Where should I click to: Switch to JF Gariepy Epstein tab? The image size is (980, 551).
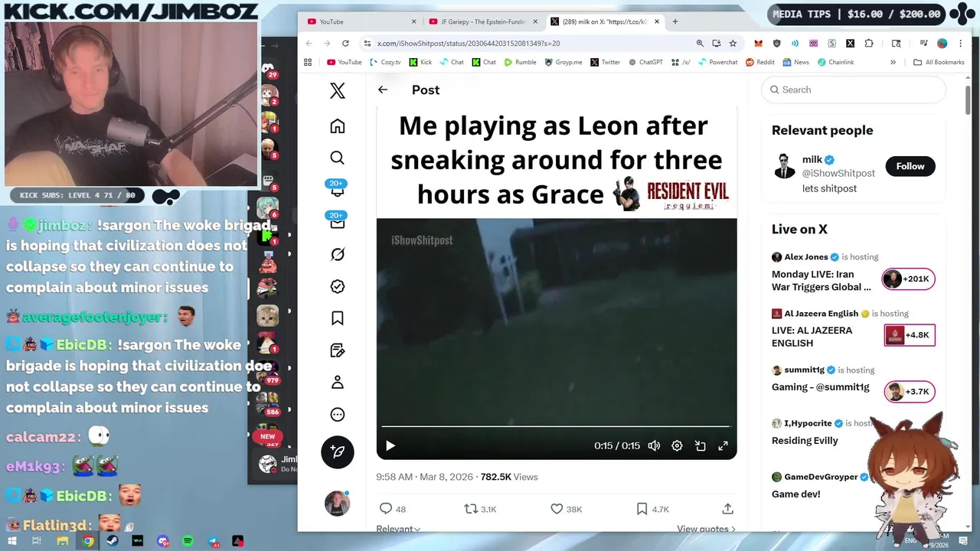[x=483, y=21]
